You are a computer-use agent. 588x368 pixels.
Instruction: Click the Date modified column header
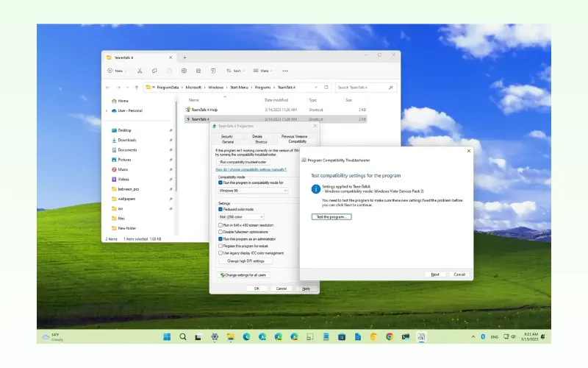tap(276, 100)
